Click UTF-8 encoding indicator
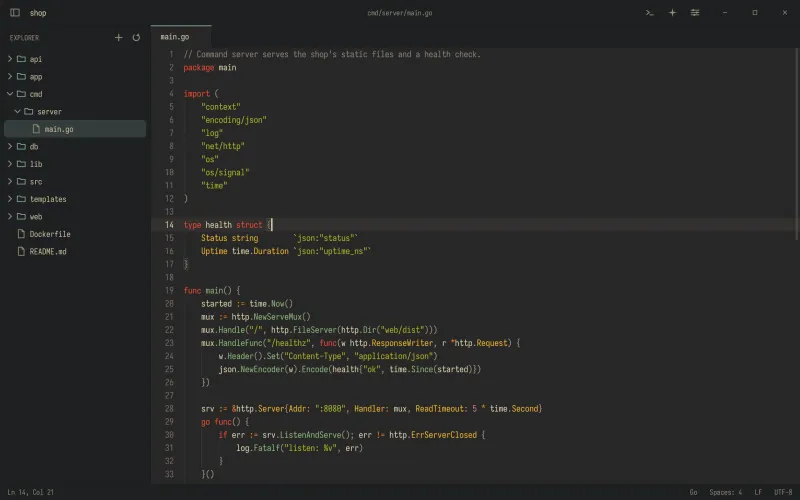The width and height of the screenshot is (800, 500). [x=783, y=492]
